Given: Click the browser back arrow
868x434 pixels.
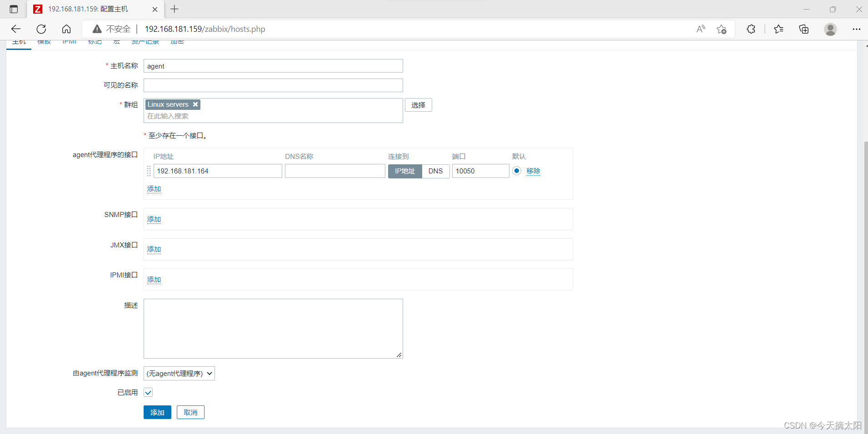Looking at the screenshot, I should [x=16, y=29].
